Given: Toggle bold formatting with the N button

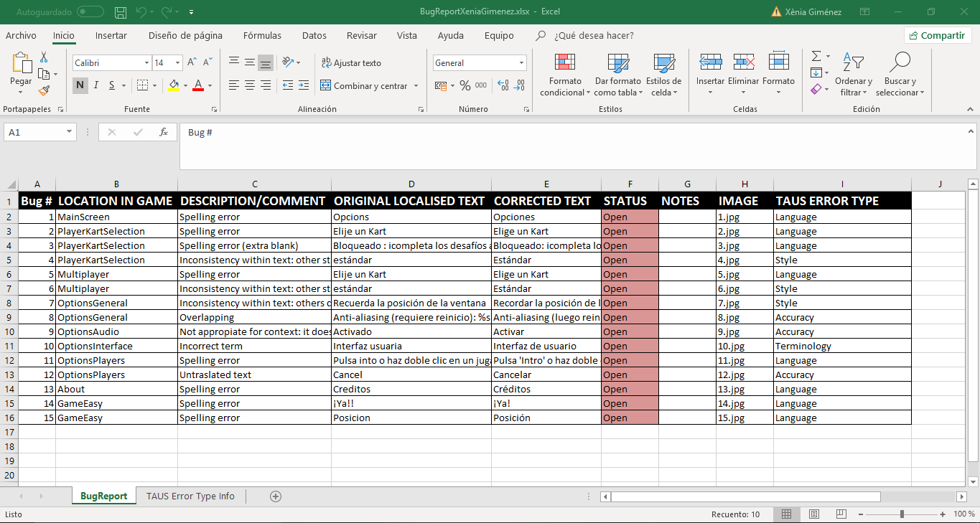Looking at the screenshot, I should 79,85.
